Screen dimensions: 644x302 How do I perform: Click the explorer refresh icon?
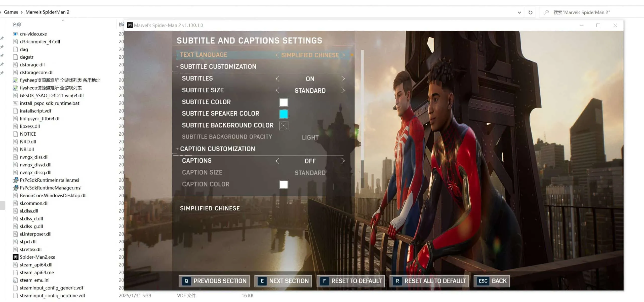pyautogui.click(x=530, y=12)
